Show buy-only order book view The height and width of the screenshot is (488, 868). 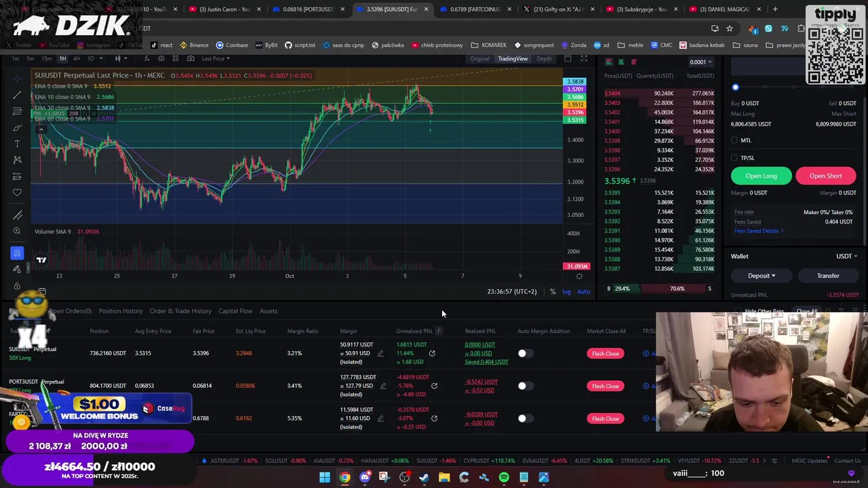click(x=621, y=62)
